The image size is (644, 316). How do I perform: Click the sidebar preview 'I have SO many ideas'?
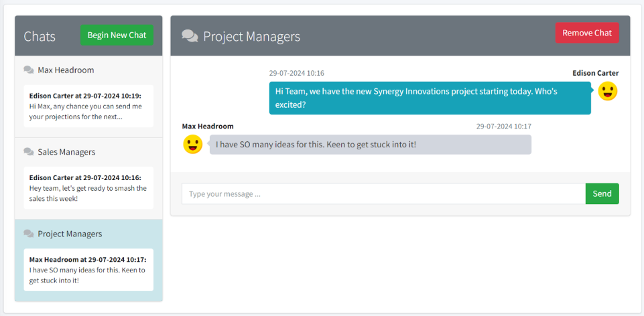(x=88, y=270)
